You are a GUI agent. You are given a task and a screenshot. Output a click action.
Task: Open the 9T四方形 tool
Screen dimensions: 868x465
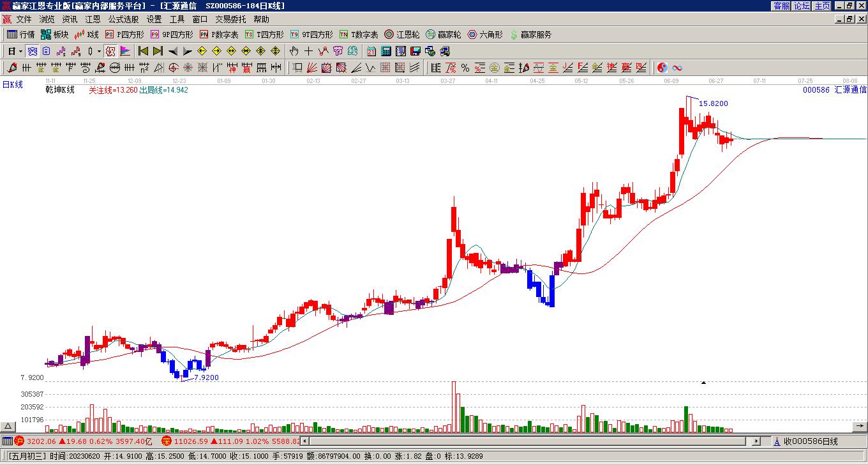pos(311,34)
